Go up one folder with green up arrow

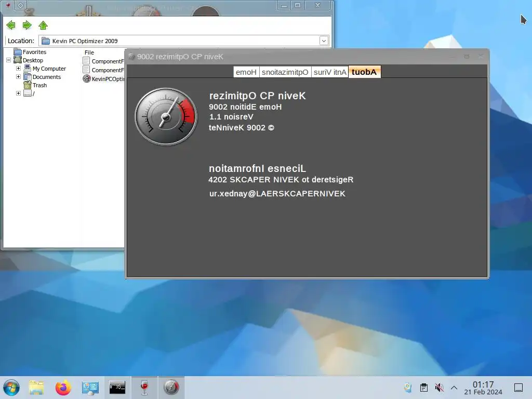[43, 25]
